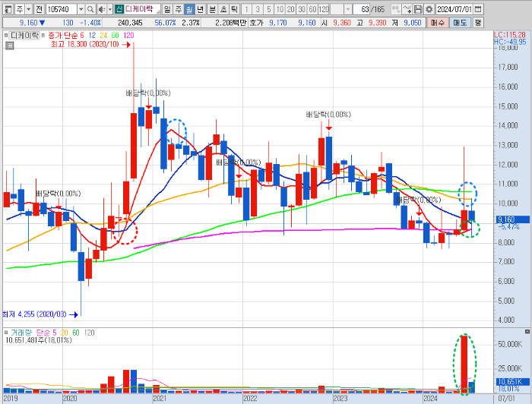Focus the stock code field 105740
This screenshot has height=404, width=532.
[61, 9]
